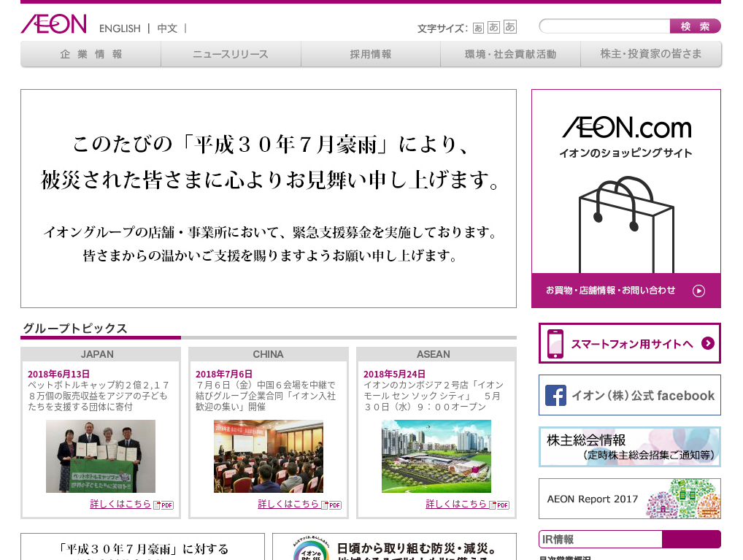The height and width of the screenshot is (560, 743).
Task: Select the medium font size icon
Action: tap(493, 27)
